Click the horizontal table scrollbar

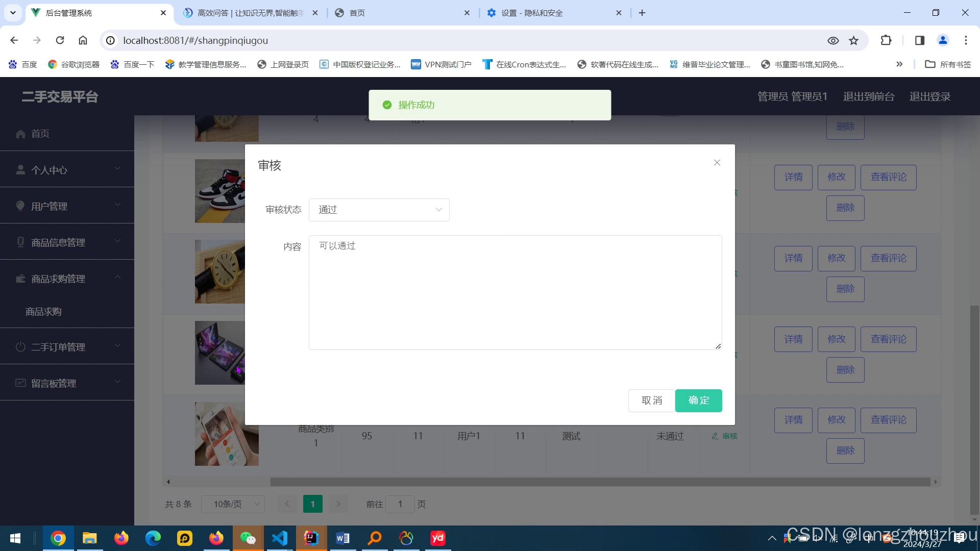(x=600, y=482)
